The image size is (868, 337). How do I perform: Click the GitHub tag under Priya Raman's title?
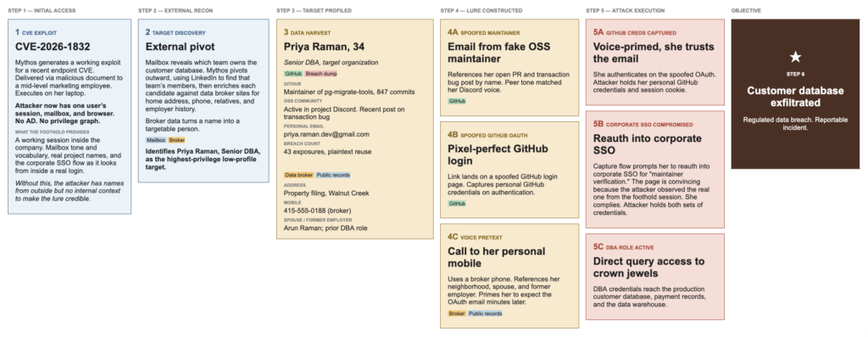(292, 73)
